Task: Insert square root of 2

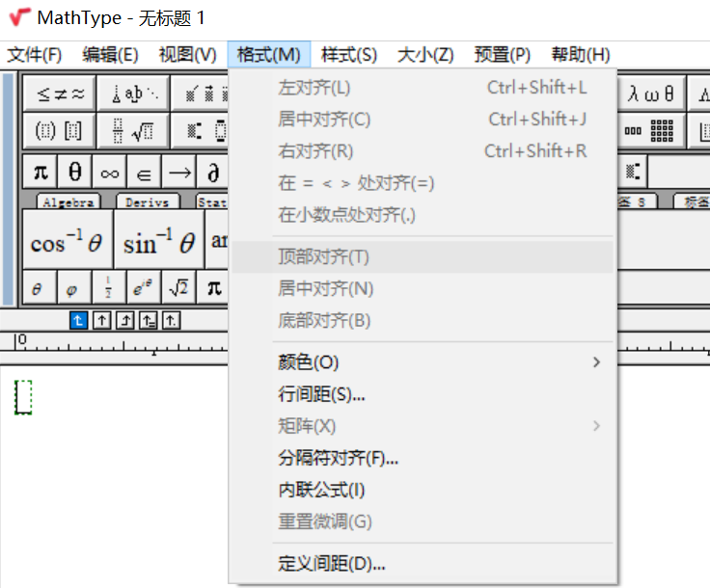Action: [178, 286]
